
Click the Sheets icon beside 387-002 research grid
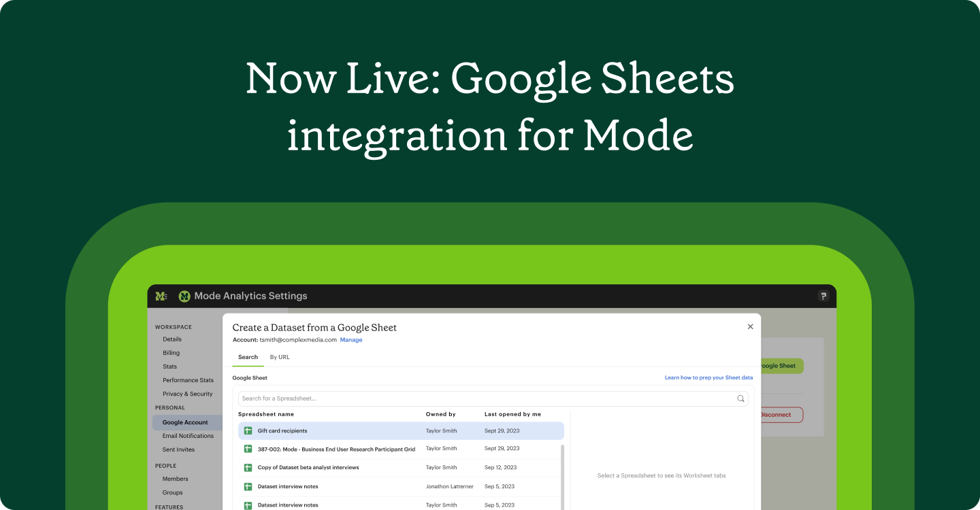pyautogui.click(x=248, y=449)
